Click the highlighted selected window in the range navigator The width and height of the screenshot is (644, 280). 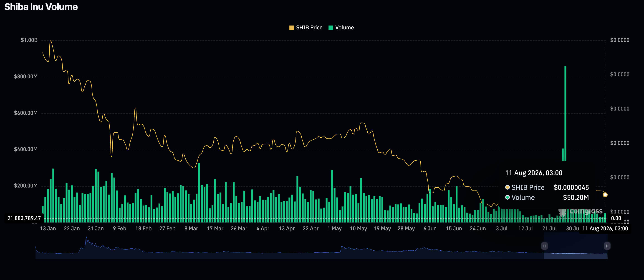[576, 245]
